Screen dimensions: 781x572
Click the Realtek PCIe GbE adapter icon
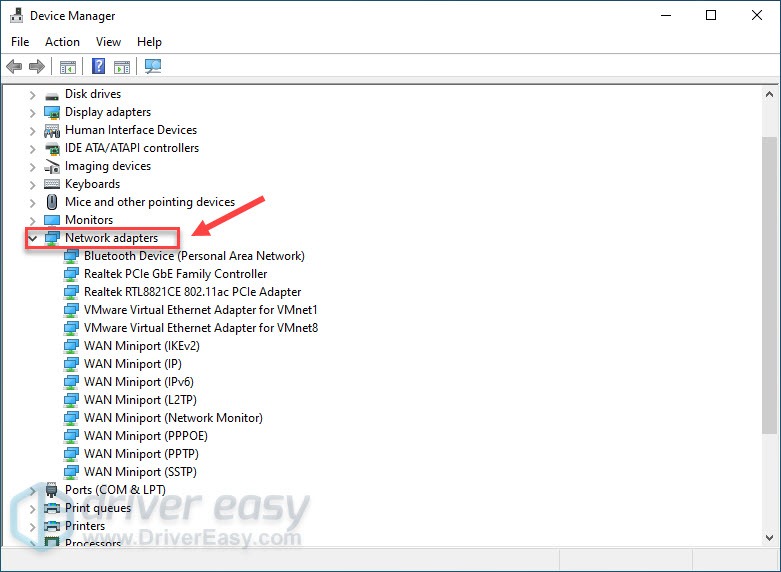coord(71,274)
